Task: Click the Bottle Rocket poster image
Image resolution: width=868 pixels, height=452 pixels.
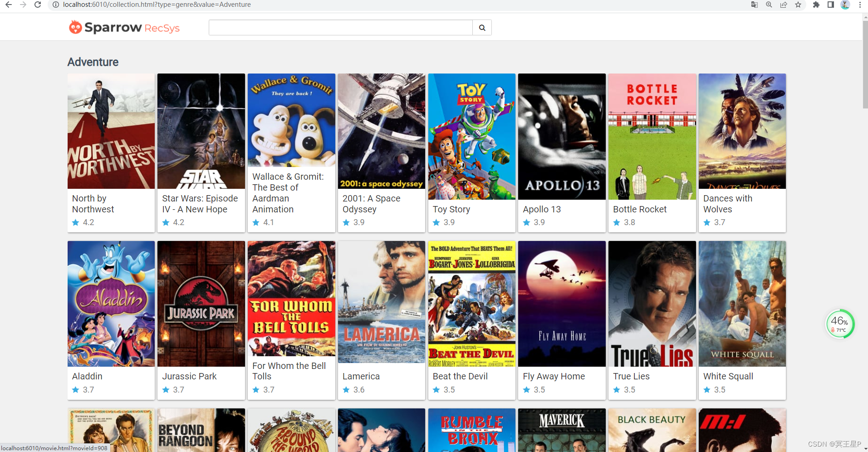Action: click(652, 137)
